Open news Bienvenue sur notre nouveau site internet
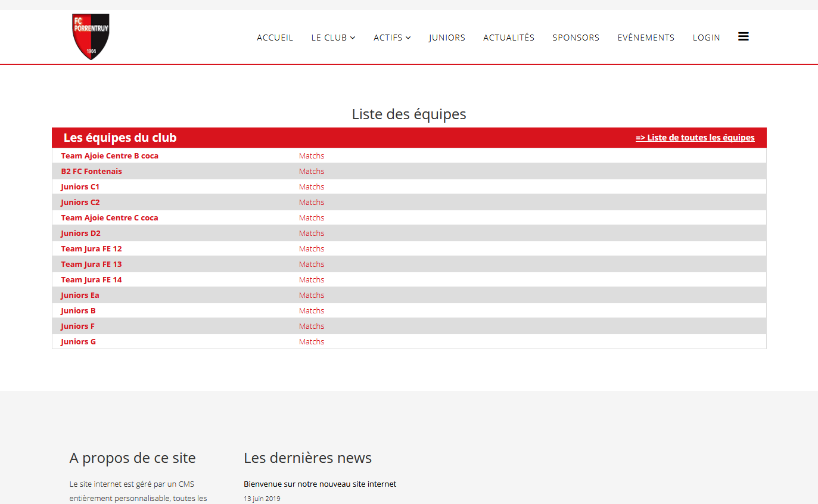This screenshot has height=504, width=818. pos(320,484)
